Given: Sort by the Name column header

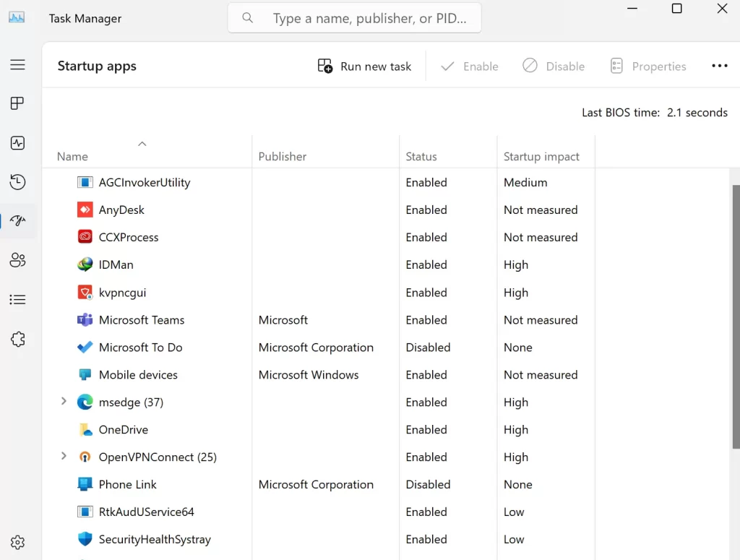Looking at the screenshot, I should (73, 157).
